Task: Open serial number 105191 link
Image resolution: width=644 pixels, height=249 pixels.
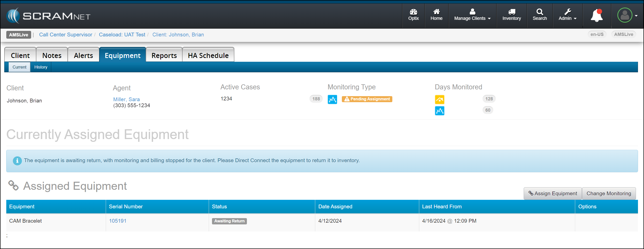Action: [118, 221]
